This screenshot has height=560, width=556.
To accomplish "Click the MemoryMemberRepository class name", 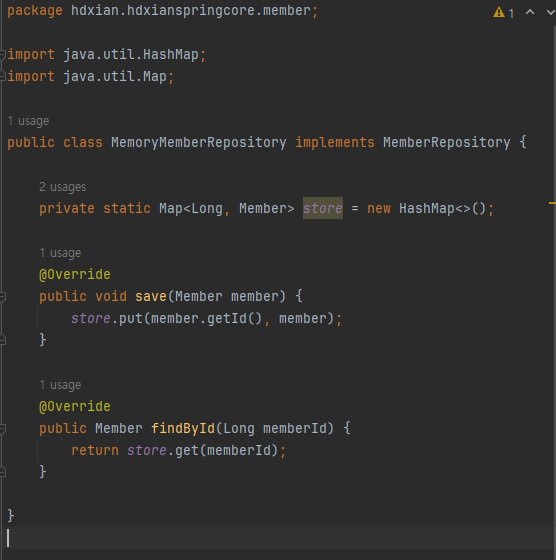I will pyautogui.click(x=199, y=142).
